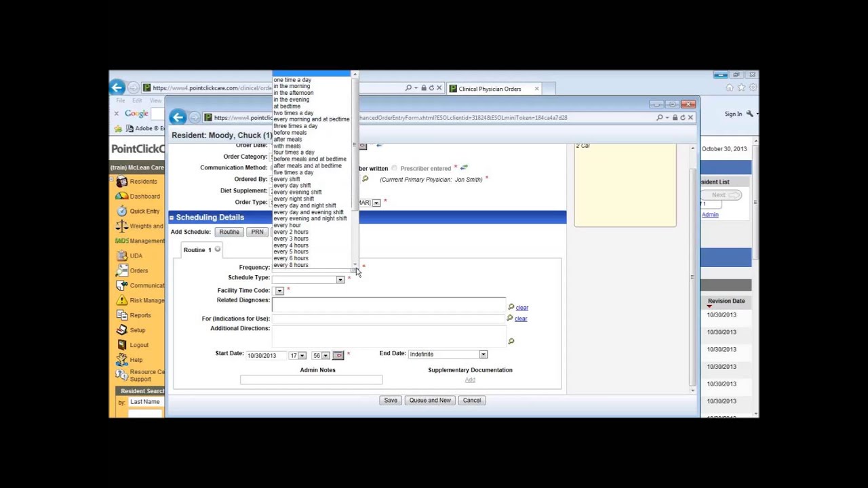The height and width of the screenshot is (488, 868).
Task: Click the Logout sidebar icon
Action: point(121,345)
